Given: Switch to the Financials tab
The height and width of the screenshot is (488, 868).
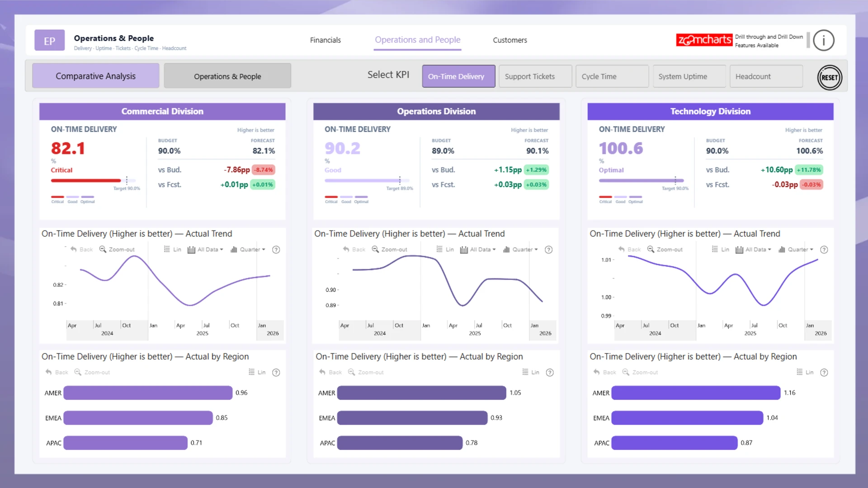Looking at the screenshot, I should 325,40.
